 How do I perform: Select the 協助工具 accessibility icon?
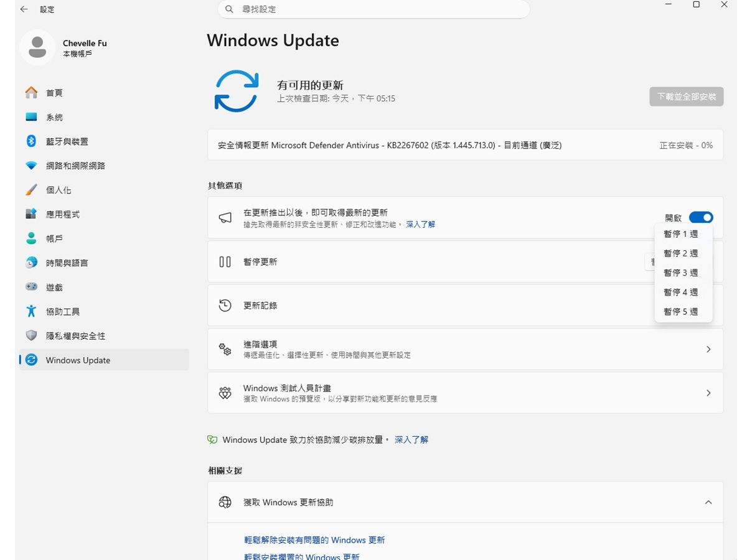tap(31, 311)
